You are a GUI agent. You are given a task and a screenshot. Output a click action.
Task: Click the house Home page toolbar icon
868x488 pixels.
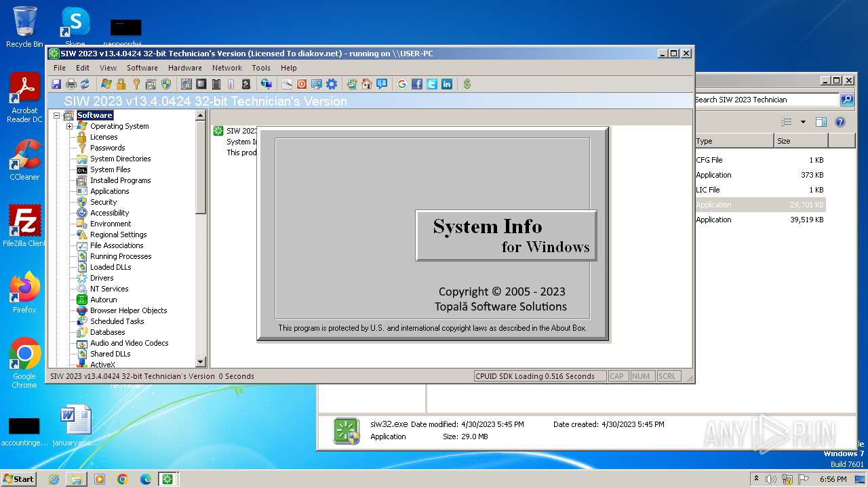coord(367,84)
